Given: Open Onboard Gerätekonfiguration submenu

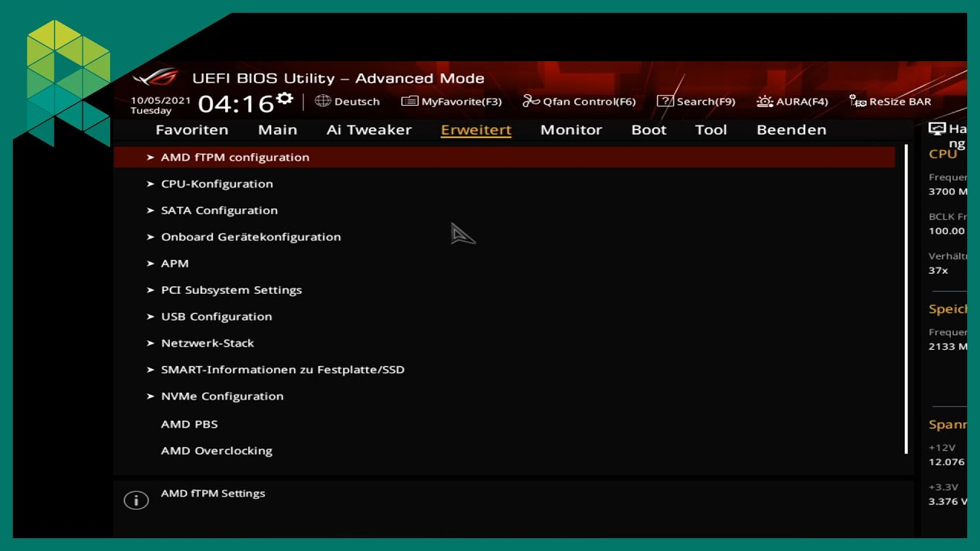Looking at the screenshot, I should coord(251,236).
